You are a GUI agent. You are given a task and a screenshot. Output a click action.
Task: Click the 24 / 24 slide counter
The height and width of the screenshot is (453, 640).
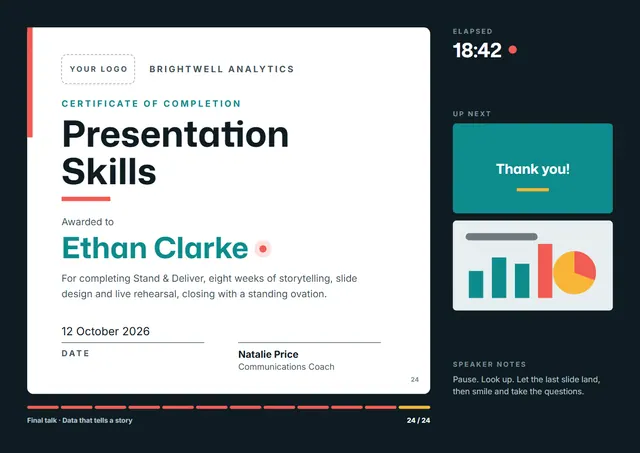click(x=418, y=420)
